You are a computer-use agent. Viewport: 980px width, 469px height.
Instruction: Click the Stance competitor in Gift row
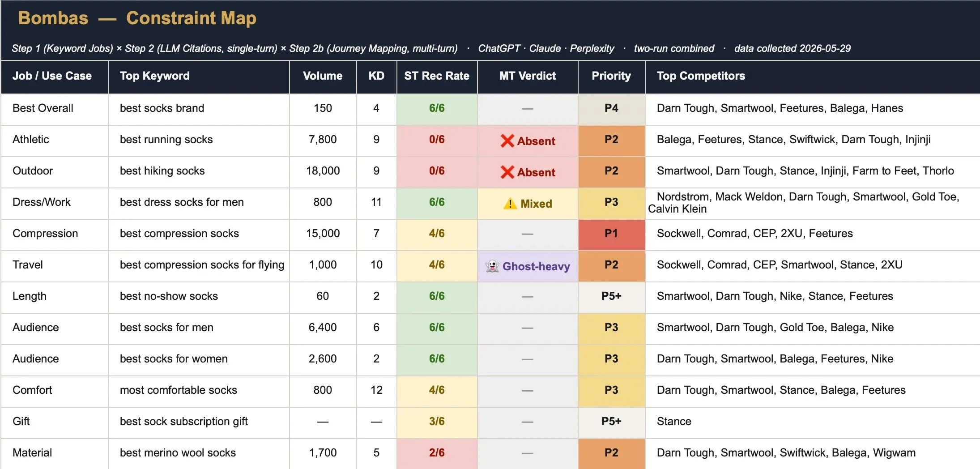[x=674, y=421]
